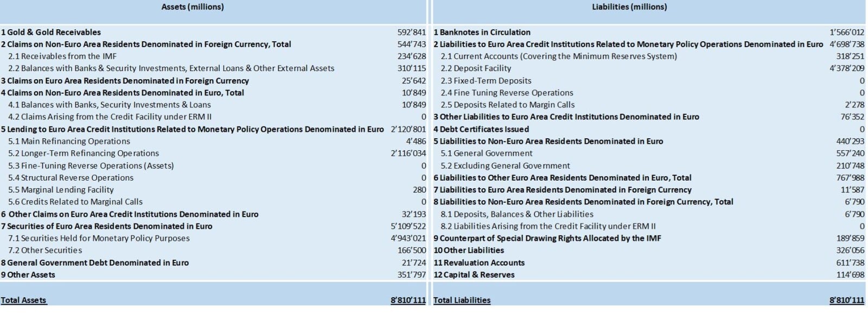Click the 8'810'111 figure beside Total Assets
The image size is (868, 327).
(x=409, y=300)
